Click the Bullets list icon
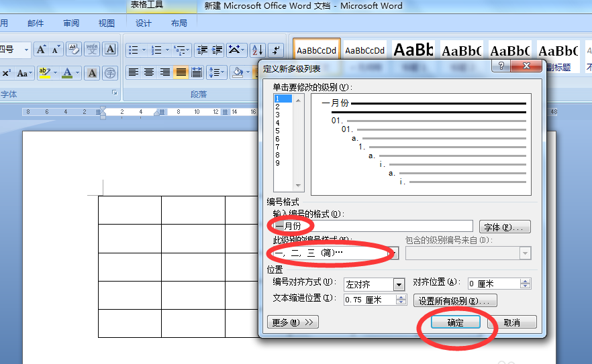 tap(134, 50)
